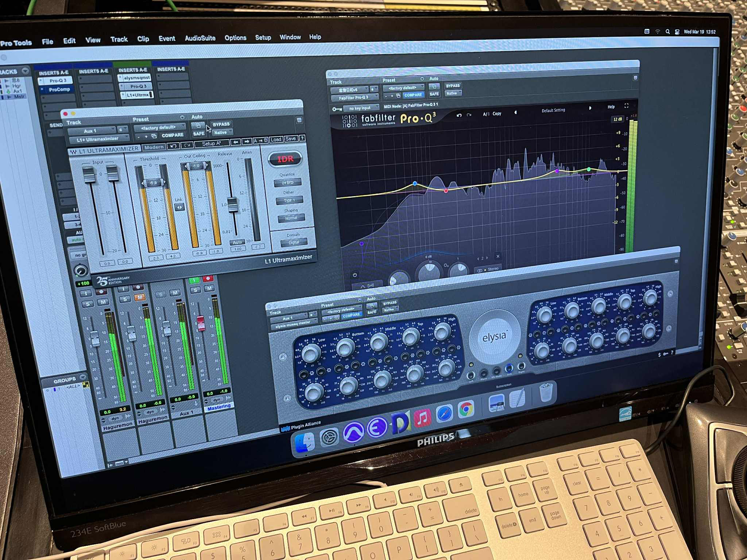Click previous preset left arrow in L1 toolbar

pos(236,141)
